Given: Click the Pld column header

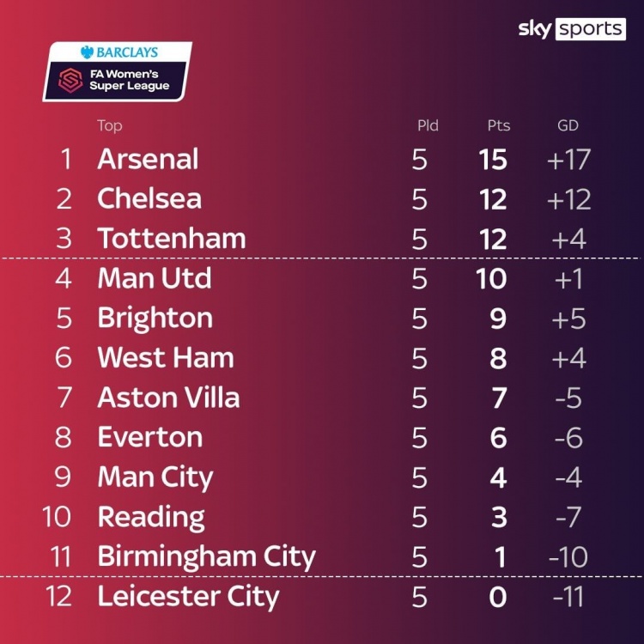Looking at the screenshot, I should point(428,125).
